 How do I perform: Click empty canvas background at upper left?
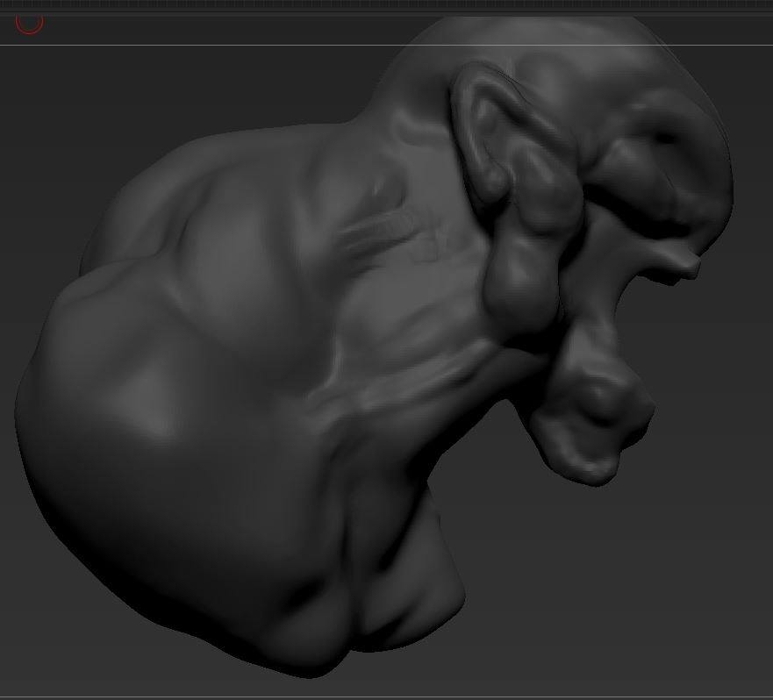pyautogui.click(x=148, y=98)
